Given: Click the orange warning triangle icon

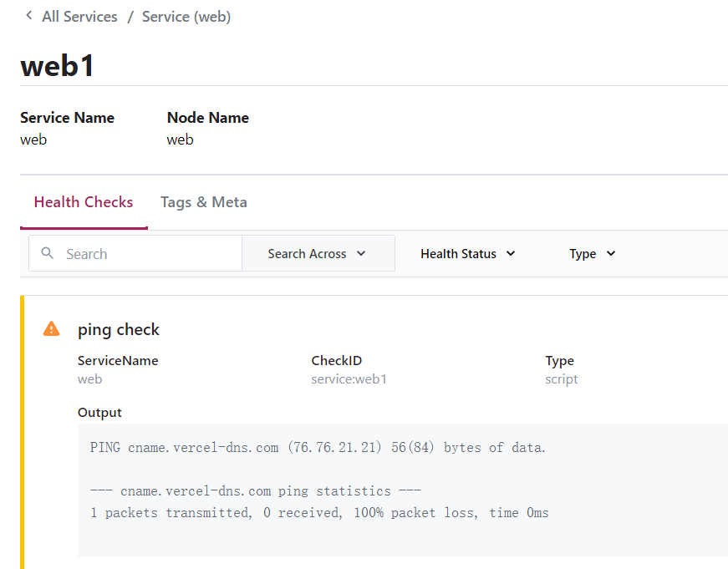Looking at the screenshot, I should pos(51,328).
